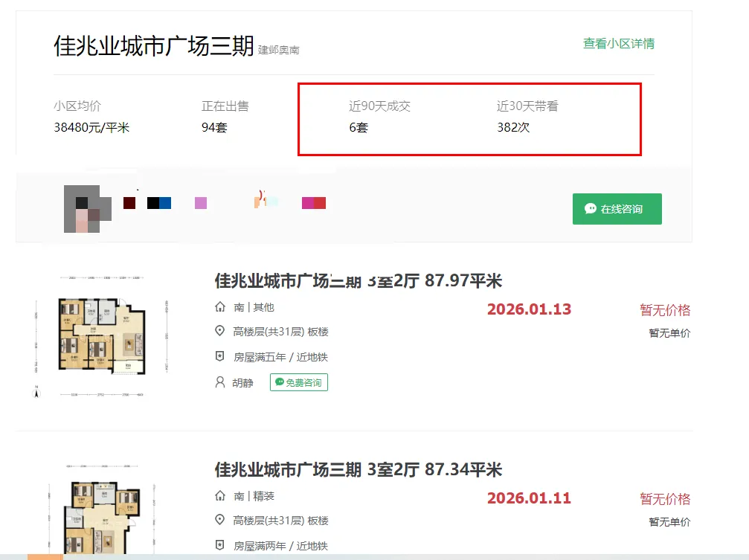The width and height of the screenshot is (749, 560).
Task: Click the 94套 on-sale count
Action: [214, 128]
